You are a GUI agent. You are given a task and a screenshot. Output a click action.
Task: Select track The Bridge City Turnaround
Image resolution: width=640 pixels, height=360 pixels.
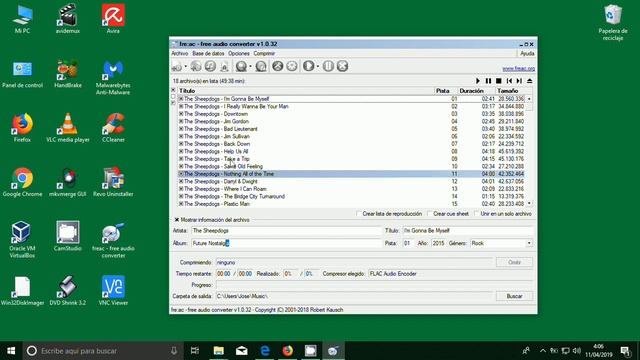coord(351,196)
